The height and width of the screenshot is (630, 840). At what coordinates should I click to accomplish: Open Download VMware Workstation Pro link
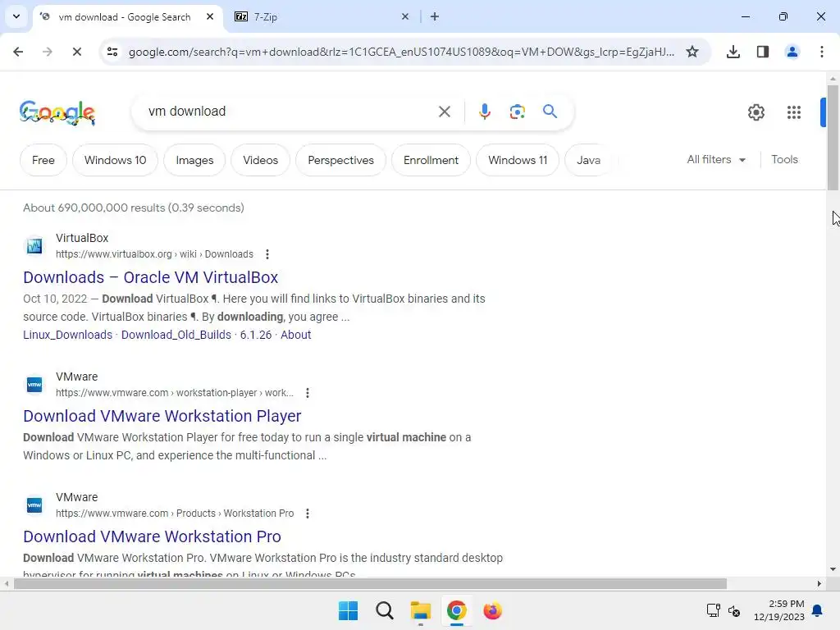click(152, 536)
